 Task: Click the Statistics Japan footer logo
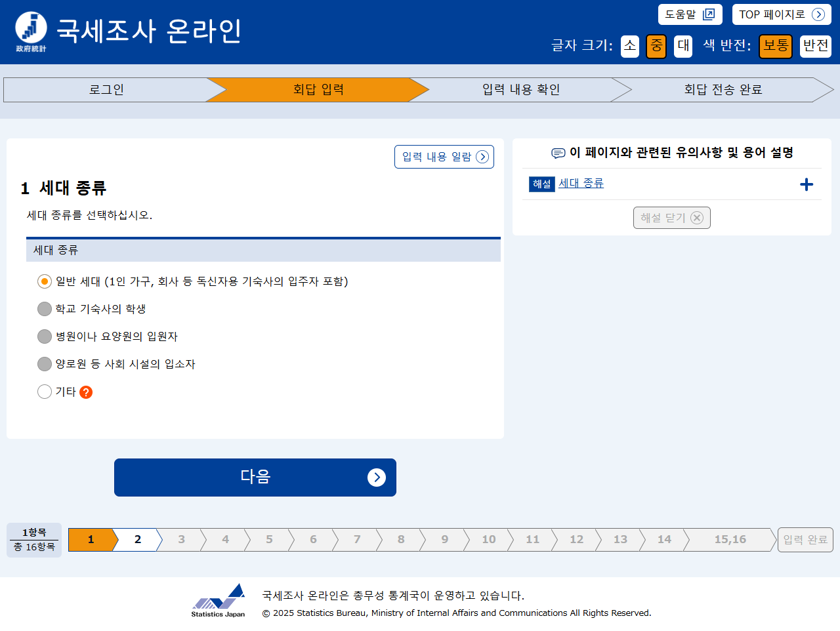tap(218, 600)
